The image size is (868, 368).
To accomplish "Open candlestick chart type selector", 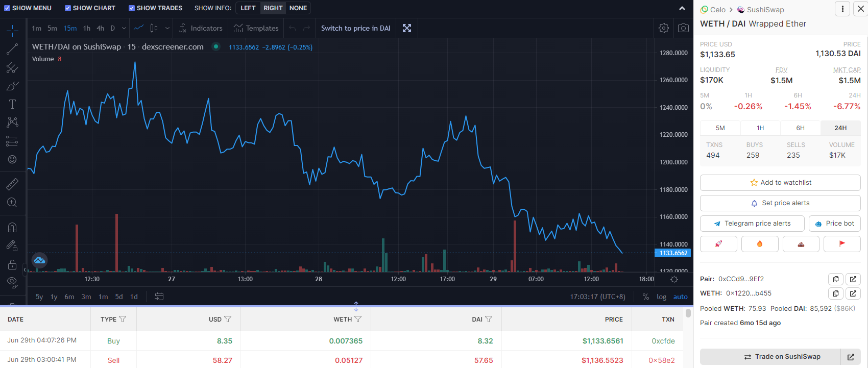I will point(154,28).
